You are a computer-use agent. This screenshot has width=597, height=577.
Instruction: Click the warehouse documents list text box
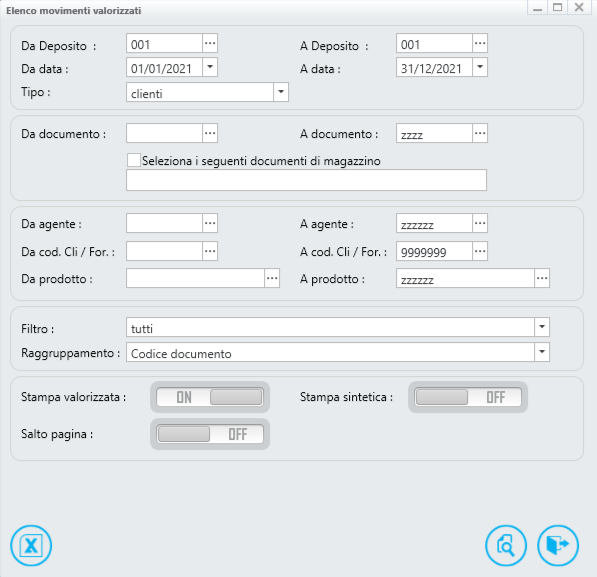306,180
